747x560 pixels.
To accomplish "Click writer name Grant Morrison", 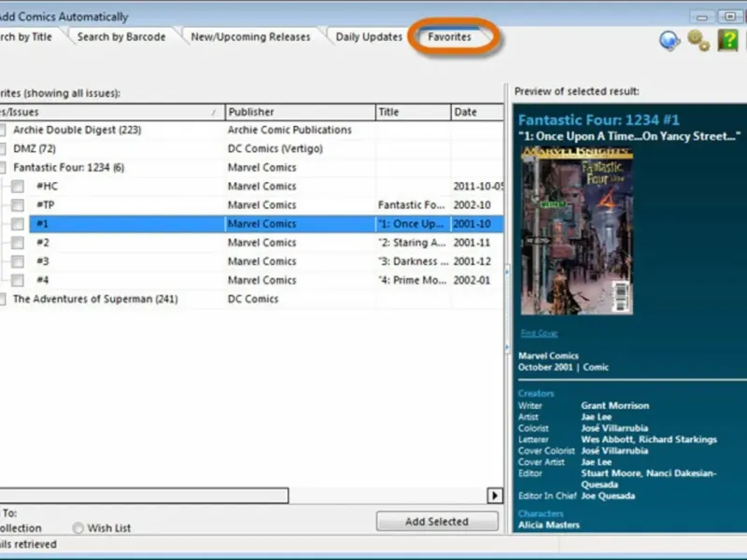I will click(615, 406).
